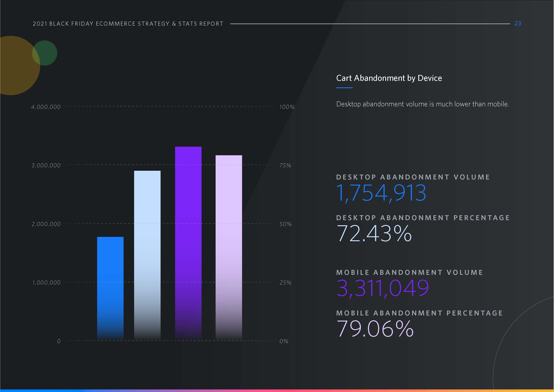Click the 2,000,000 axis label
This screenshot has width=554, height=392.
coord(46,224)
